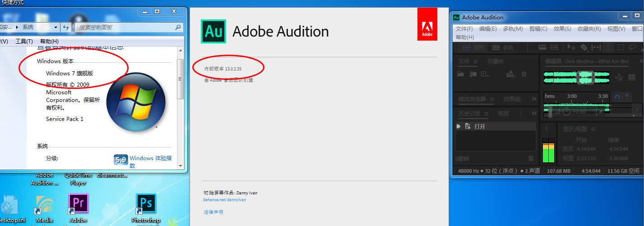Click the Adobe logo in About dialog
Screen dimensions: 644x226
pos(427,24)
